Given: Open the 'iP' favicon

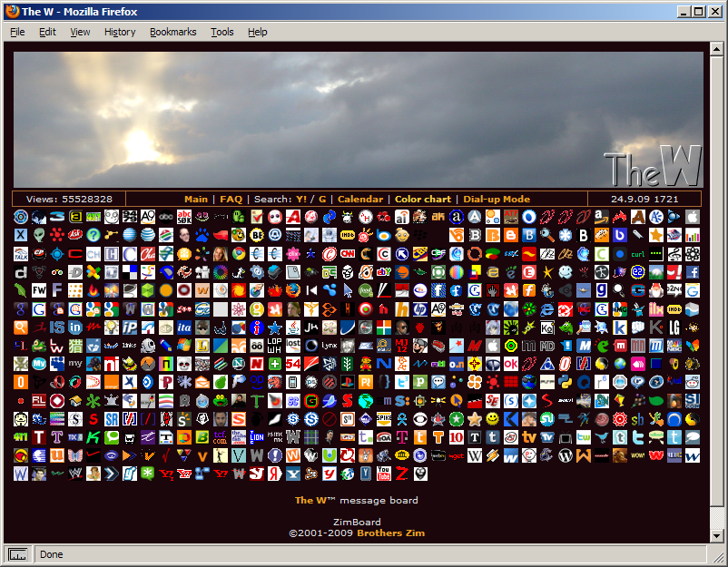Looking at the screenshot, I should [x=130, y=327].
